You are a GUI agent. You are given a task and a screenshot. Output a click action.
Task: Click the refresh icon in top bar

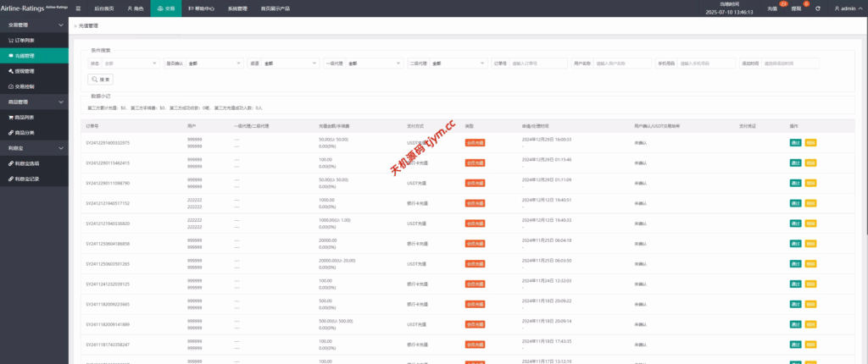(817, 8)
